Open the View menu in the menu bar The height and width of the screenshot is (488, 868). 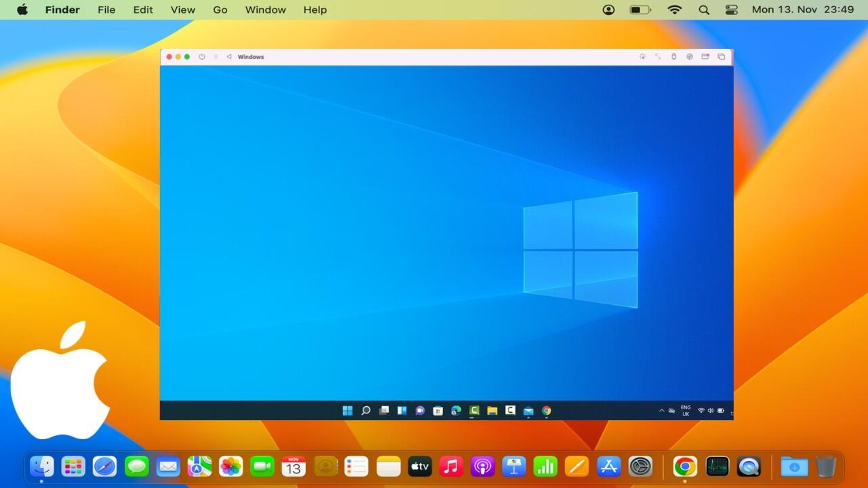(182, 10)
